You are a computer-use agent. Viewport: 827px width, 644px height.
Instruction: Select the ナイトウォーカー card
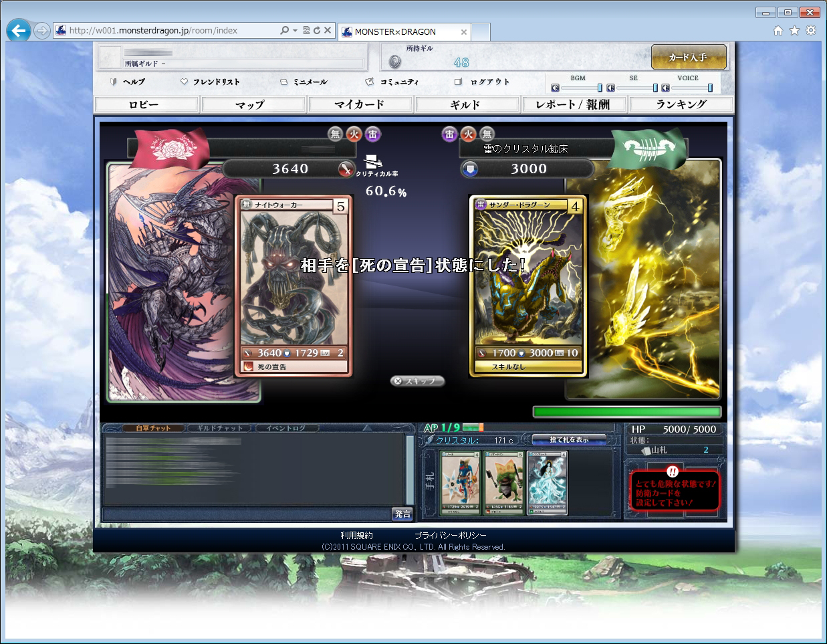[x=294, y=286]
